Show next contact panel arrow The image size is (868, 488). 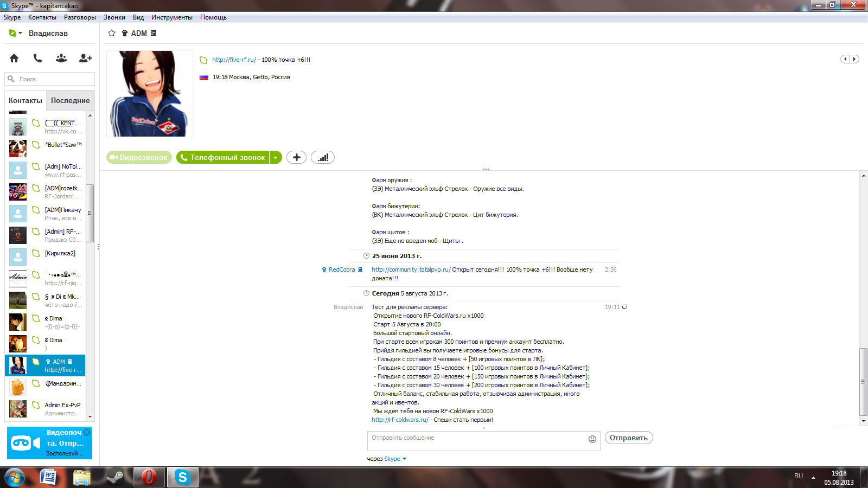click(x=854, y=59)
